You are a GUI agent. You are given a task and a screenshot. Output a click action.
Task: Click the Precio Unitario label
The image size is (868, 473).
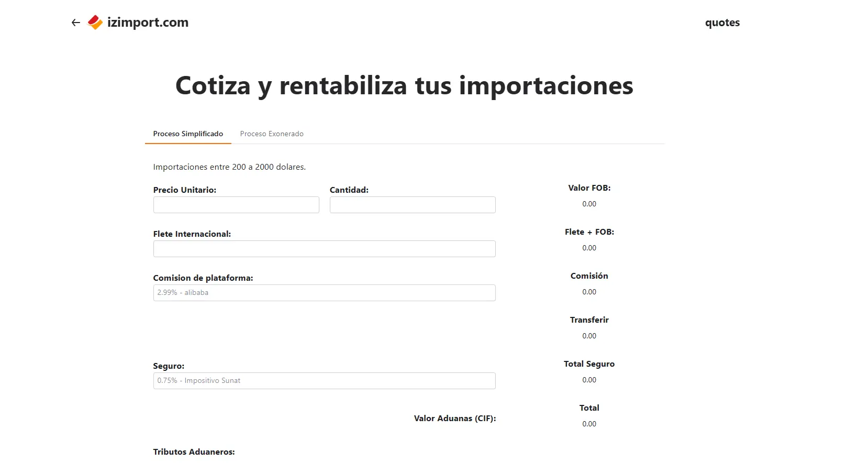click(185, 190)
